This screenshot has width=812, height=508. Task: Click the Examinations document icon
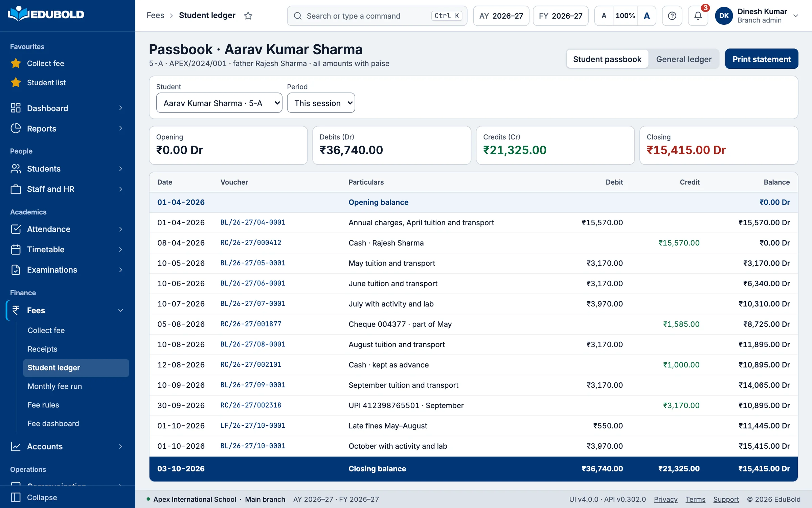[x=16, y=270]
